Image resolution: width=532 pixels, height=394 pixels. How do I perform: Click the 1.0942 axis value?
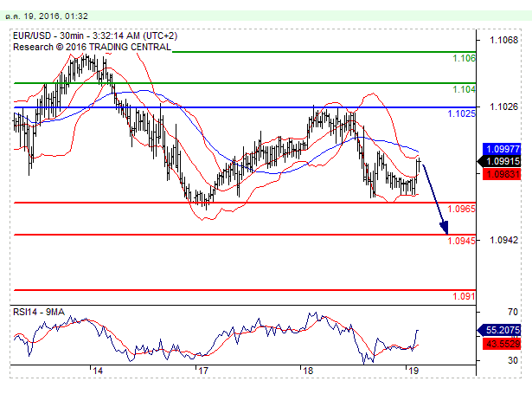pos(503,240)
